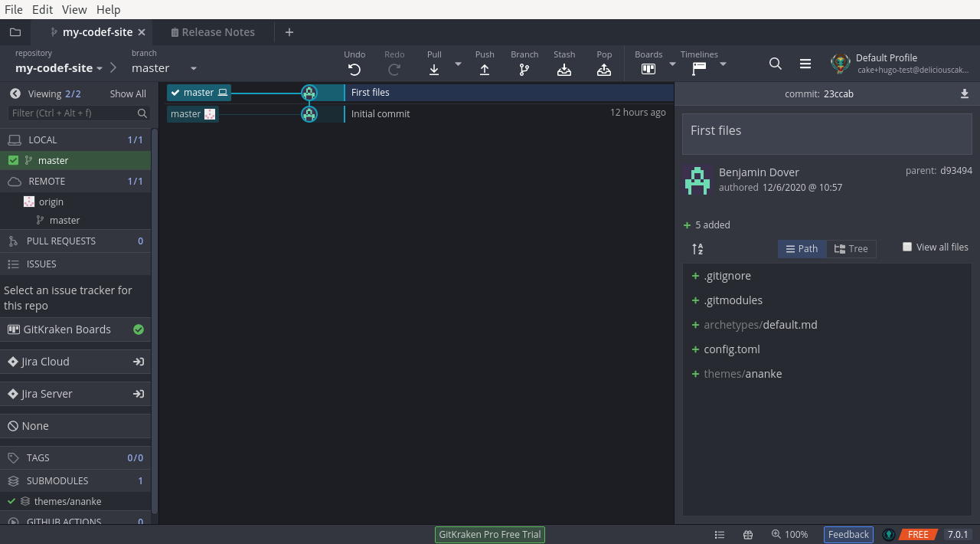Screen dimensions: 980x544
Task: Add a new tab with plus
Action: coord(289,32)
